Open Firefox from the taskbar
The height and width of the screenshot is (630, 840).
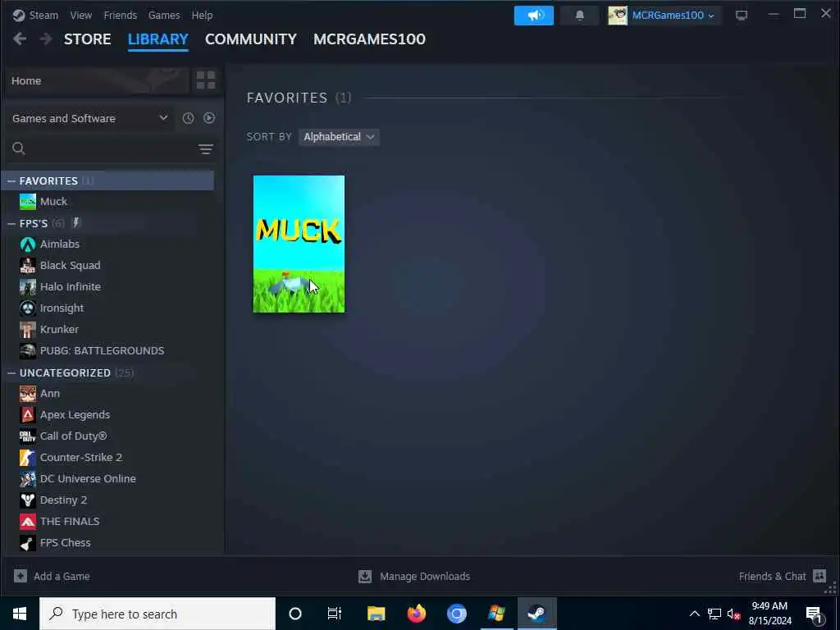416,614
